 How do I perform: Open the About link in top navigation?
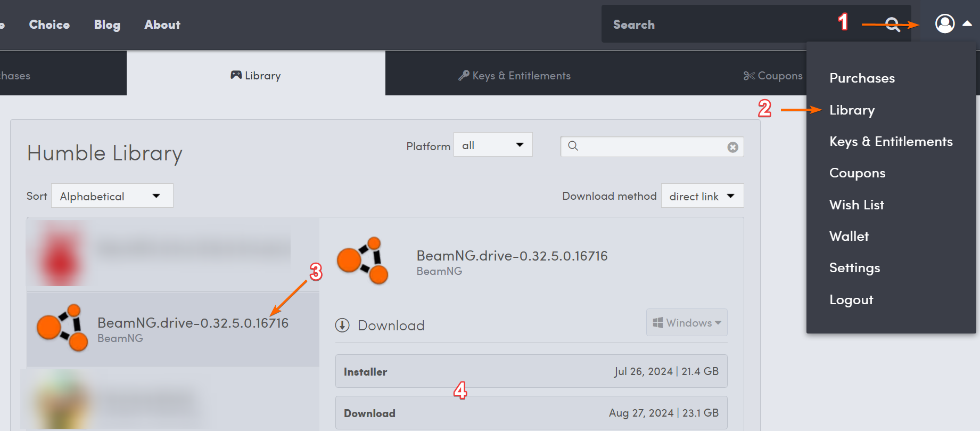click(162, 25)
